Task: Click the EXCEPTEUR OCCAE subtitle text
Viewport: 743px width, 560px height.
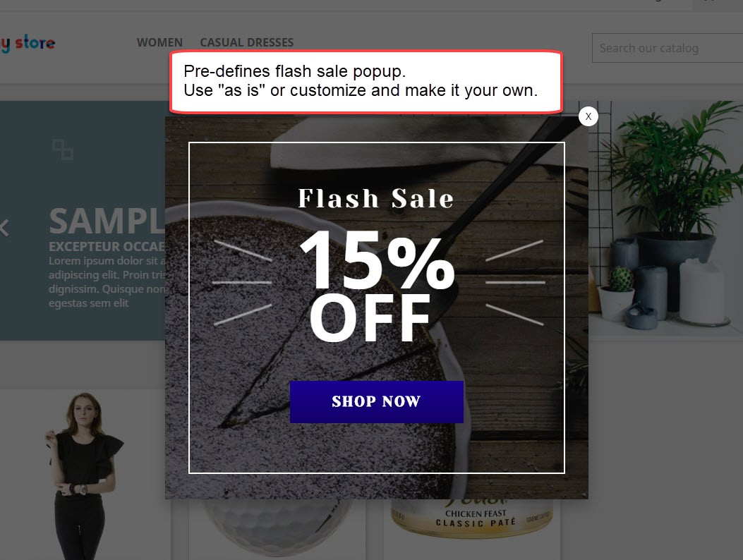Action: [x=107, y=247]
